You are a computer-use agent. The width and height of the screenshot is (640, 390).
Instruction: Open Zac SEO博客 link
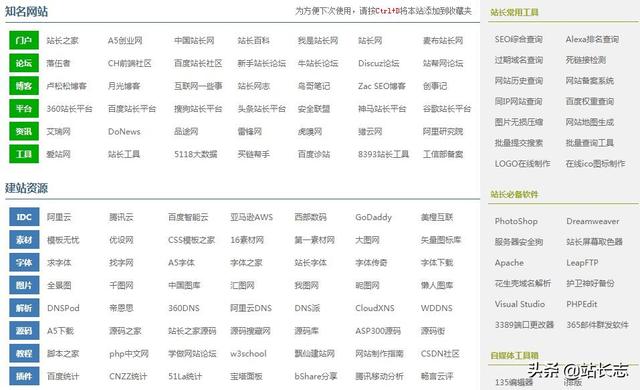tap(382, 86)
